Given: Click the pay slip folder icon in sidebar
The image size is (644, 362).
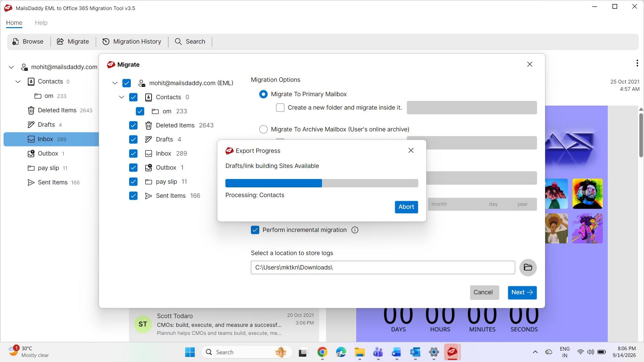Looking at the screenshot, I should (x=31, y=168).
